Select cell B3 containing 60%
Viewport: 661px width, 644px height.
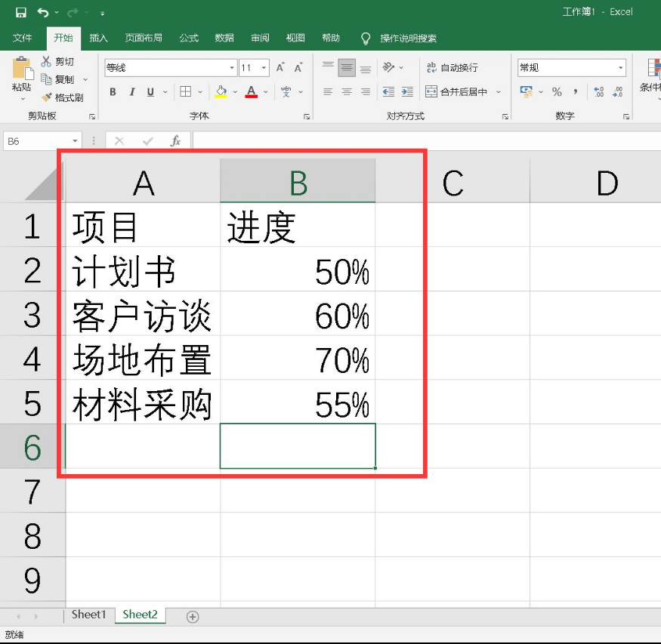point(298,314)
